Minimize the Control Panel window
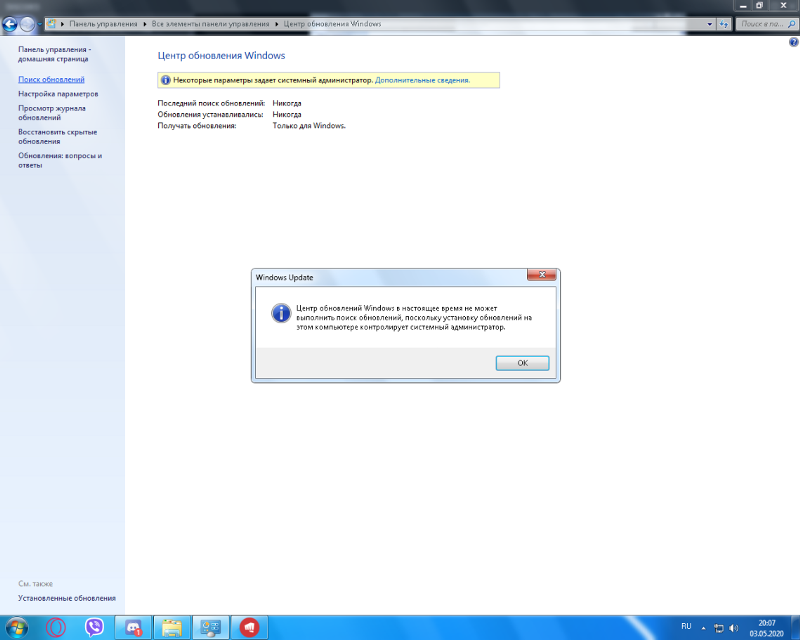Viewport: 800px width, 640px height. point(743,6)
